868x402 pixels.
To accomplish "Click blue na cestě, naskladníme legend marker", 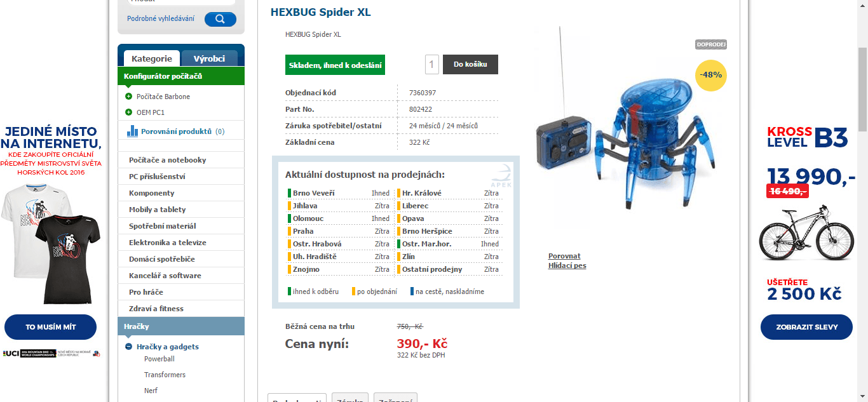I will coord(412,291).
